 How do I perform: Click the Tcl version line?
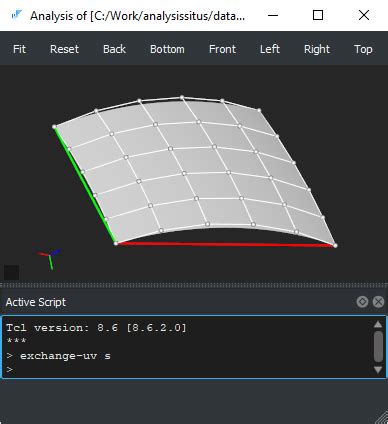point(96,327)
